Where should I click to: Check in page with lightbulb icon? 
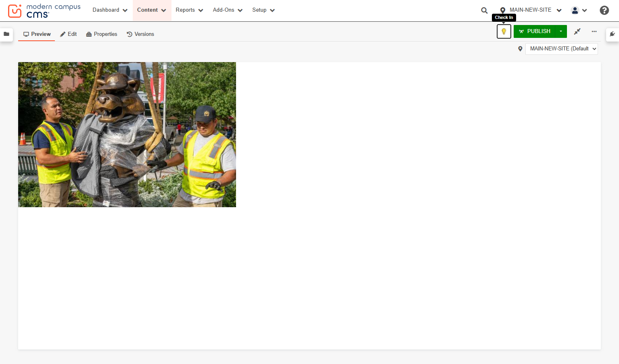tap(504, 31)
